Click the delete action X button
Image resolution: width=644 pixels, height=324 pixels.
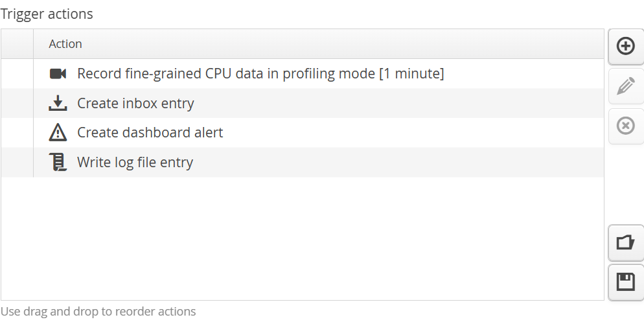coord(625,126)
